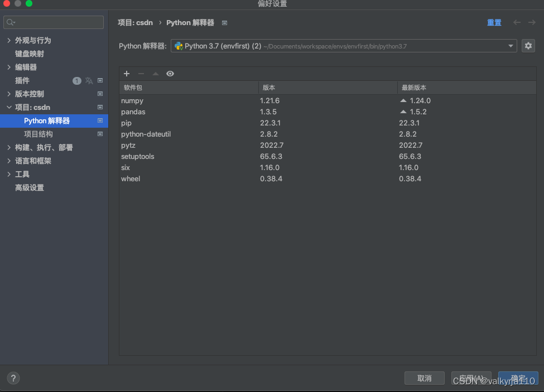Image resolution: width=544 pixels, height=392 pixels.
Task: Click the project-level icon on the 版本控制 row
Action: click(x=100, y=94)
